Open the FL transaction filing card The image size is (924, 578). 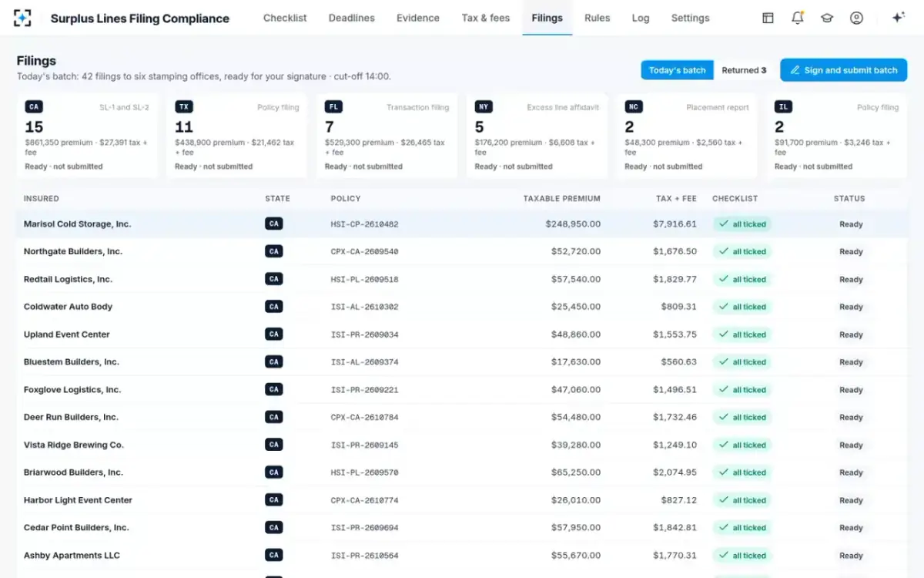click(387, 136)
